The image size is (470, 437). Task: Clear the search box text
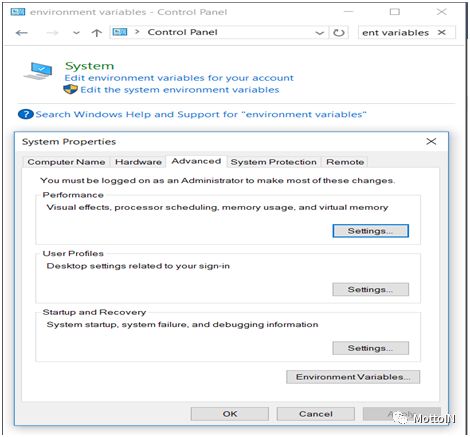tap(442, 32)
